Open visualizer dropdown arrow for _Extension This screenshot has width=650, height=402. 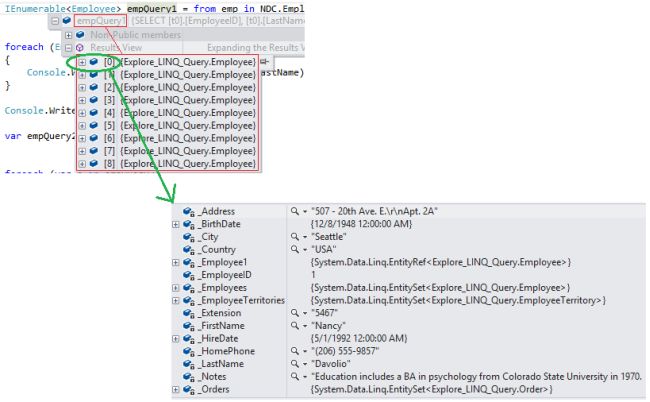305,313
